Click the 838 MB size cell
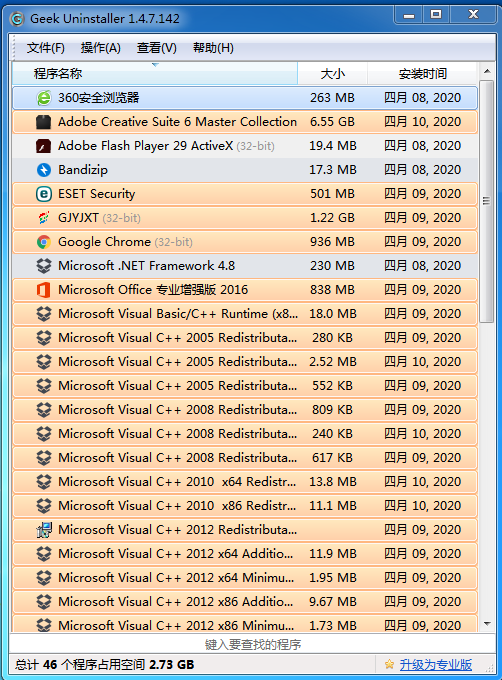The image size is (502, 680). click(332, 290)
